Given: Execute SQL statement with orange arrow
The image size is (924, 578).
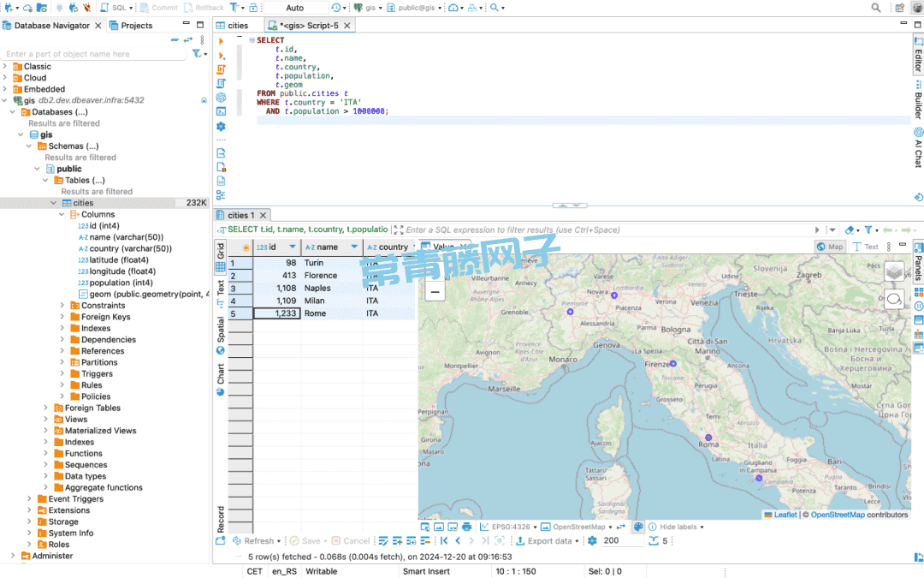Looking at the screenshot, I should point(221,41).
